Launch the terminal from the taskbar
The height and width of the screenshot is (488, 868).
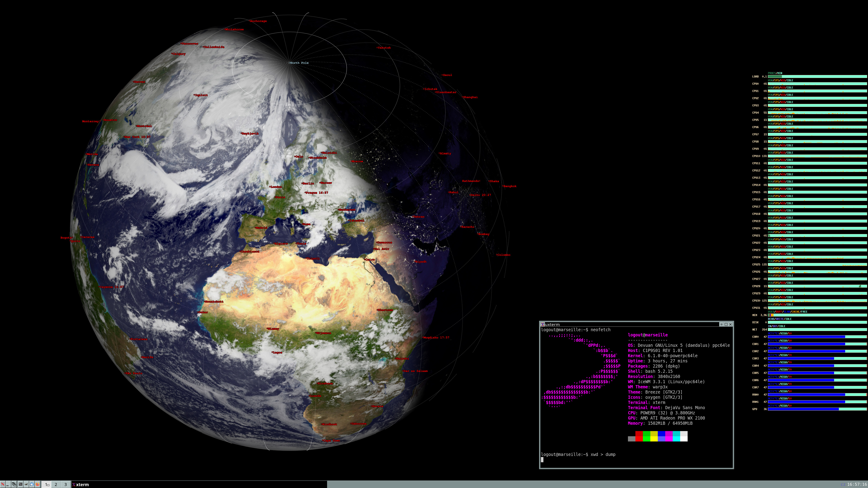tap(21, 485)
